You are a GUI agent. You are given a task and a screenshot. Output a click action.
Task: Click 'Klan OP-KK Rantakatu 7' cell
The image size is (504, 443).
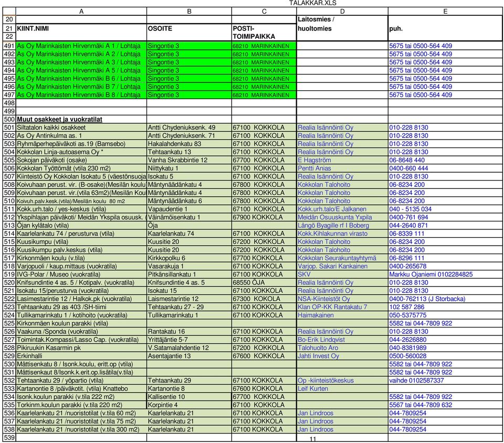(x=342, y=307)
